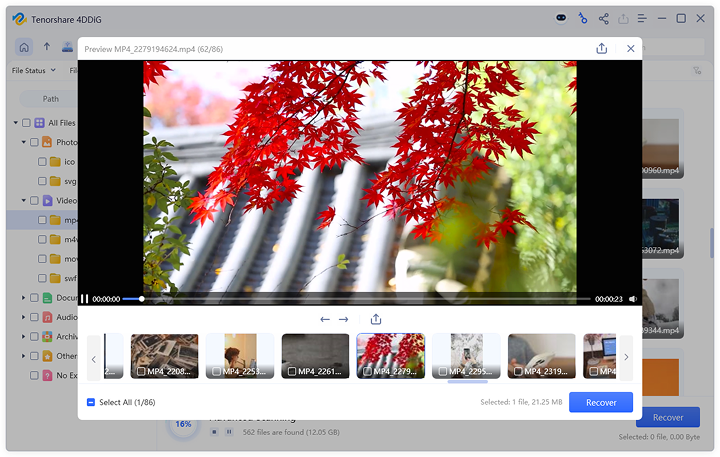Toggle the Select All (1/86) checkbox
This screenshot has height=457, width=720.
point(91,402)
